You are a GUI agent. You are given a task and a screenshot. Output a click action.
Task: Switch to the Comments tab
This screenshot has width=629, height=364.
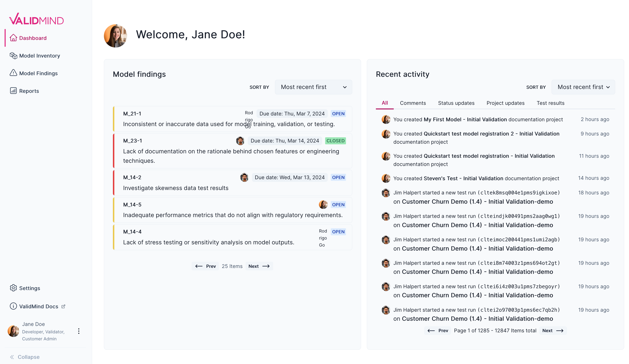(413, 103)
